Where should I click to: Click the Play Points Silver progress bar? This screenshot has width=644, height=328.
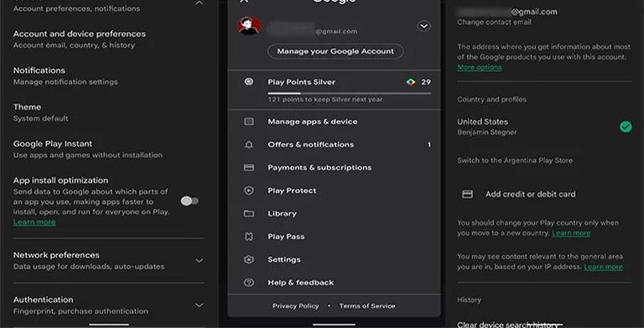tap(350, 93)
